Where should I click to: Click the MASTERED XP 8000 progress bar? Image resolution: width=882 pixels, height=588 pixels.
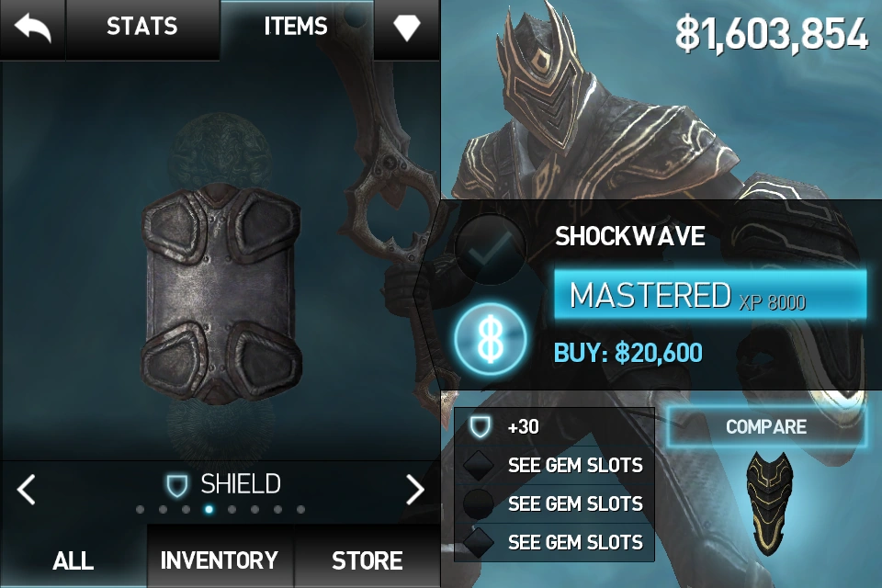click(710, 294)
